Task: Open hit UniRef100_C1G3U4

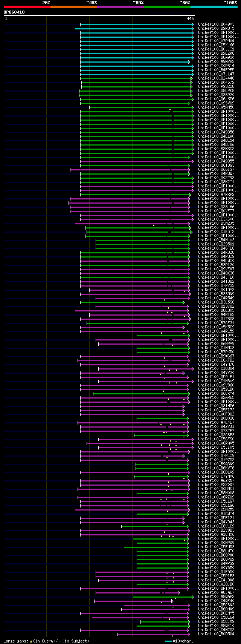Action: (216, 369)
